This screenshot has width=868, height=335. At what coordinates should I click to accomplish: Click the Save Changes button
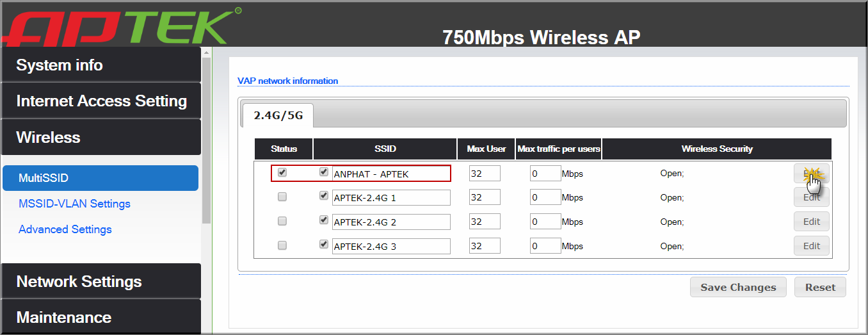(738, 287)
